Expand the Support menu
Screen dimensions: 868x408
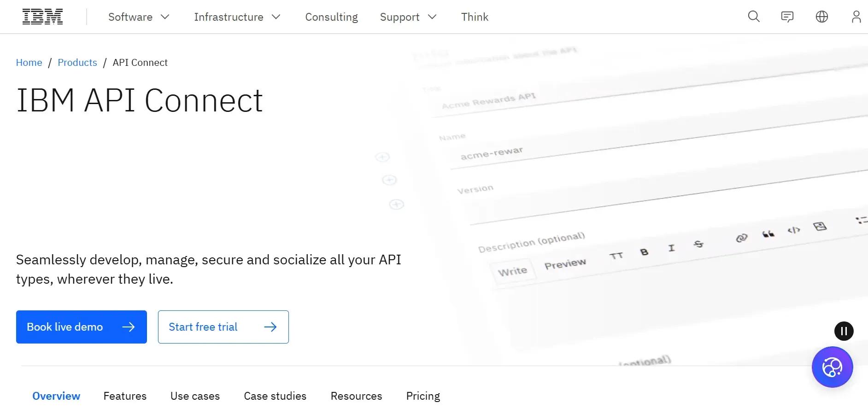tap(408, 17)
